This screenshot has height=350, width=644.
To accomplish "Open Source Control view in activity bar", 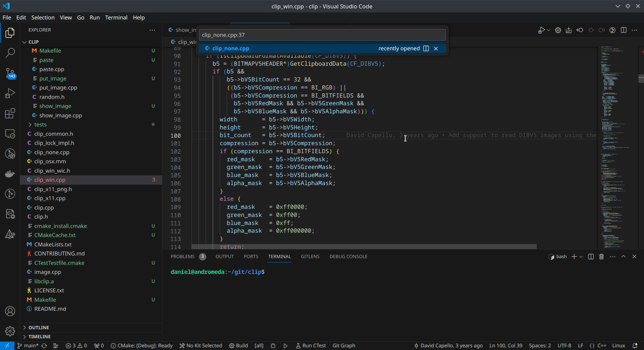I will pos(10,73).
